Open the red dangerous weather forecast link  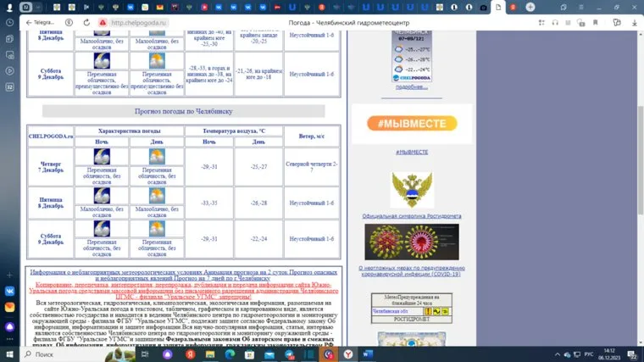click(182, 288)
